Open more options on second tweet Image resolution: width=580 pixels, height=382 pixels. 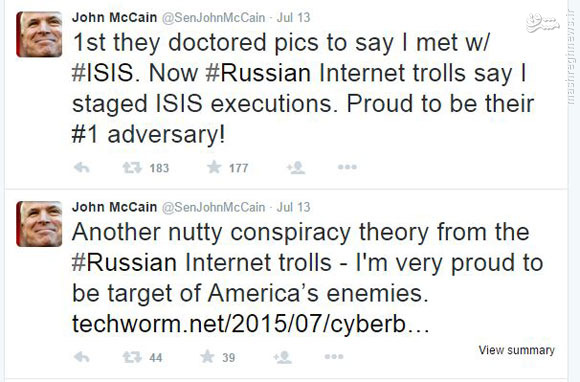pyautogui.click(x=334, y=357)
